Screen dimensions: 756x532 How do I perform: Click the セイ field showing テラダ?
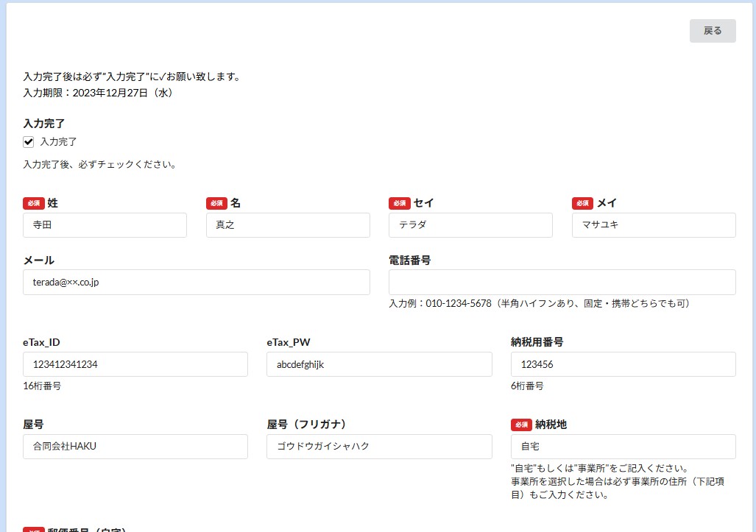(470, 225)
